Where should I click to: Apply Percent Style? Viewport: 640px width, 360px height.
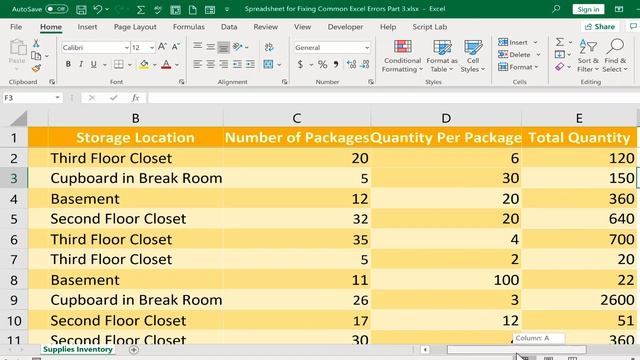[322, 64]
